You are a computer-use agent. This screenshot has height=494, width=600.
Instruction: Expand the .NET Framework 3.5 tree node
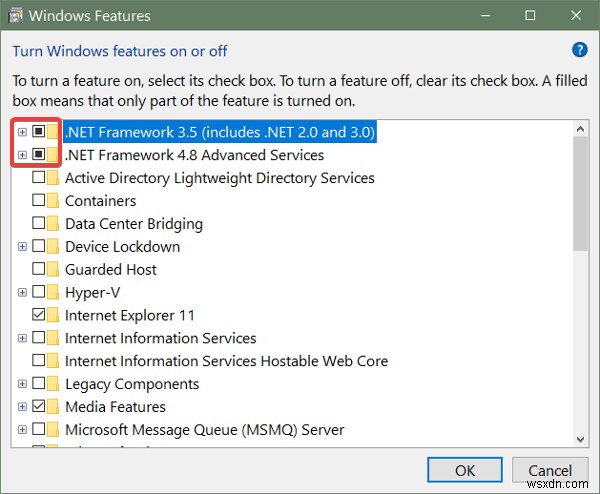coord(22,132)
